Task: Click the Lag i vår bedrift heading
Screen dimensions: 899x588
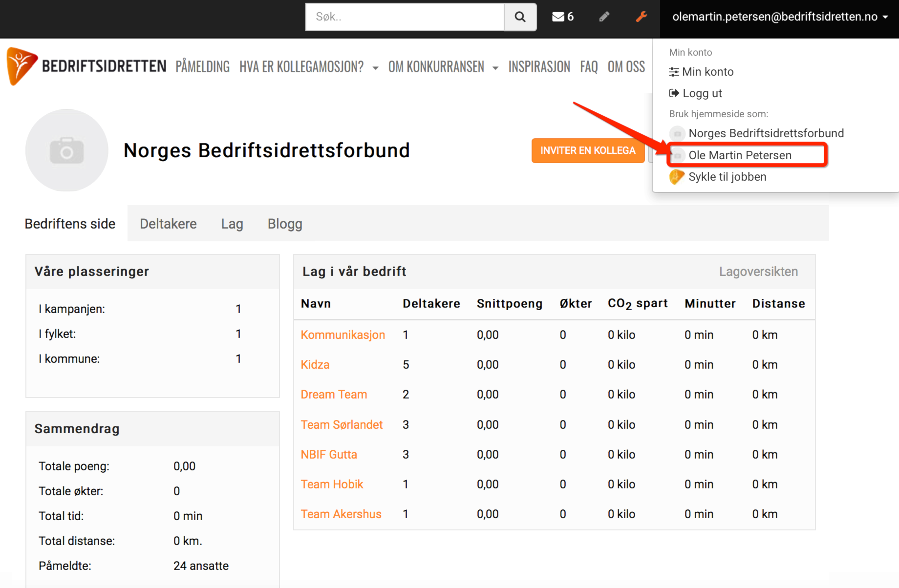Action: tap(354, 272)
